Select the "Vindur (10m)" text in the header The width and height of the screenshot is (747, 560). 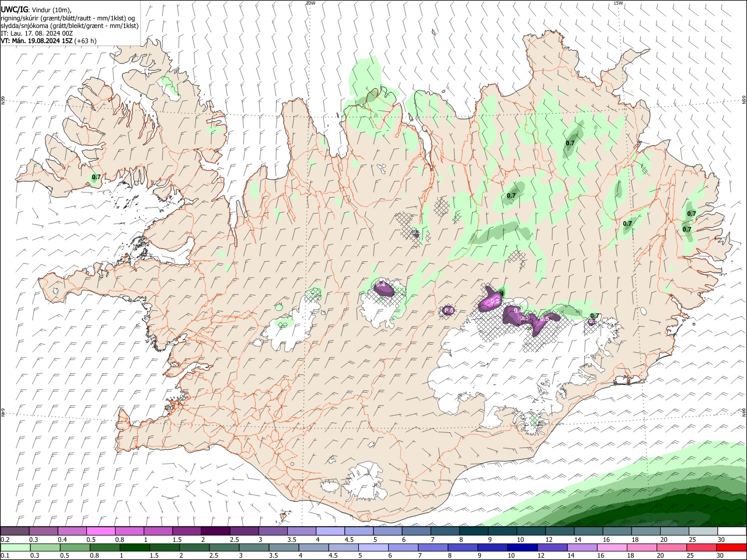pos(51,9)
